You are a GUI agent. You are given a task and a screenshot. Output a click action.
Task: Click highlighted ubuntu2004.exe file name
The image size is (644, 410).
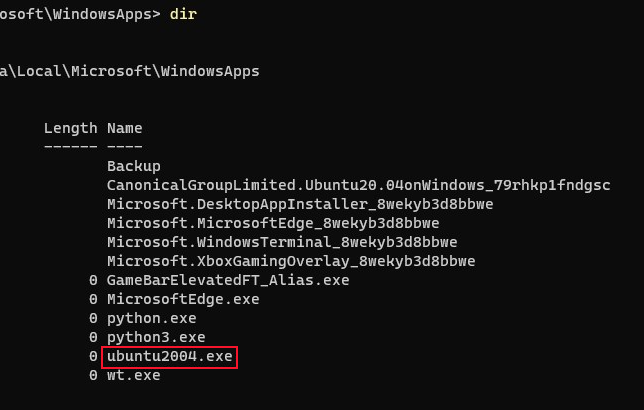(x=170, y=356)
